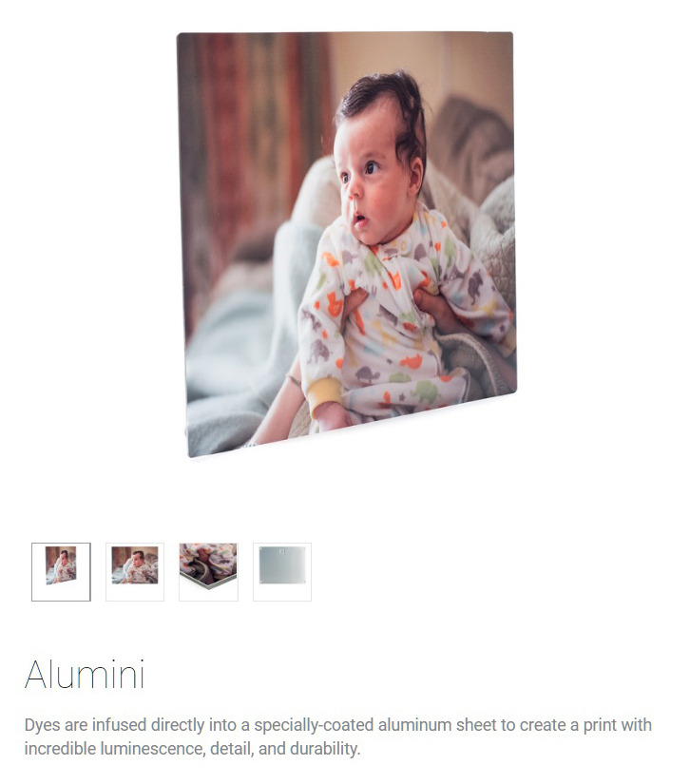
Task: Click the blue blanket in the main photo
Action: 238,380
